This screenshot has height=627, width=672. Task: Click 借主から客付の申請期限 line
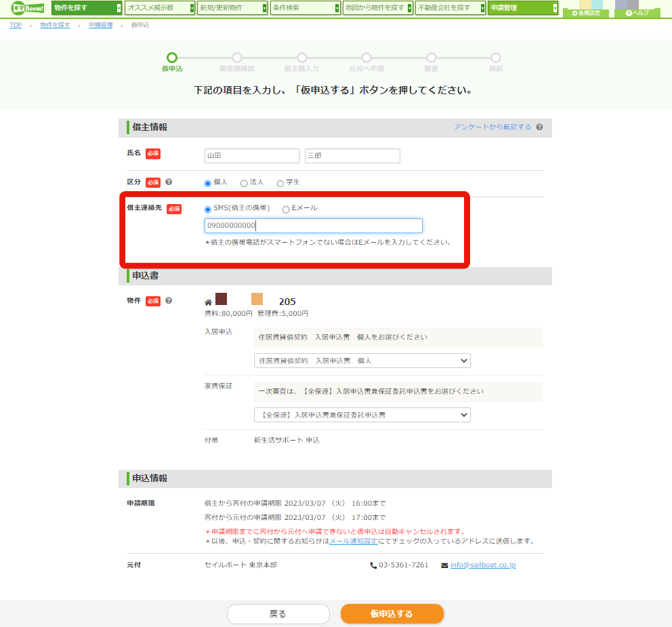pyautogui.click(x=295, y=503)
